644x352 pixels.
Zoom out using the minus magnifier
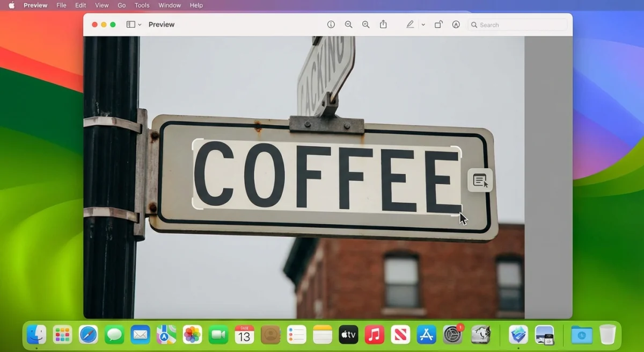[x=348, y=25]
